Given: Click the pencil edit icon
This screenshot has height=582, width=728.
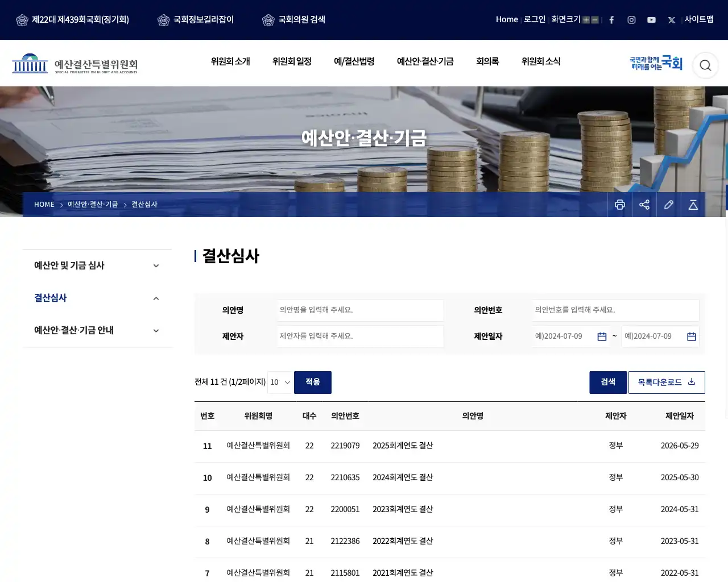Looking at the screenshot, I should [669, 205].
